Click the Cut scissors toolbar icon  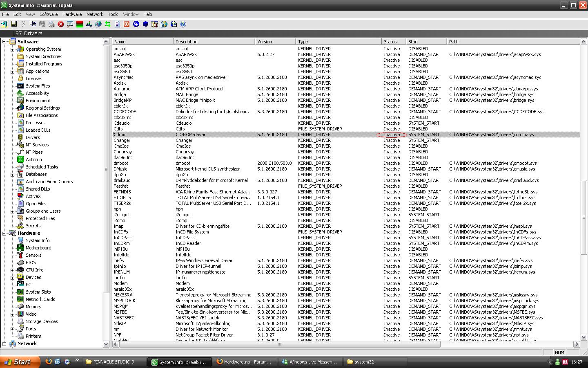click(x=23, y=24)
